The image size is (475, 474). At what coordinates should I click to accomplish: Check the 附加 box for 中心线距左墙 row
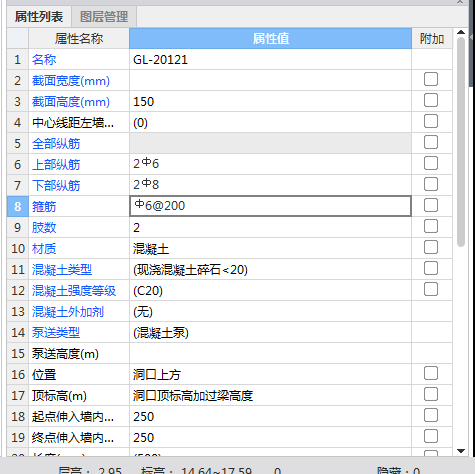pyautogui.click(x=431, y=121)
